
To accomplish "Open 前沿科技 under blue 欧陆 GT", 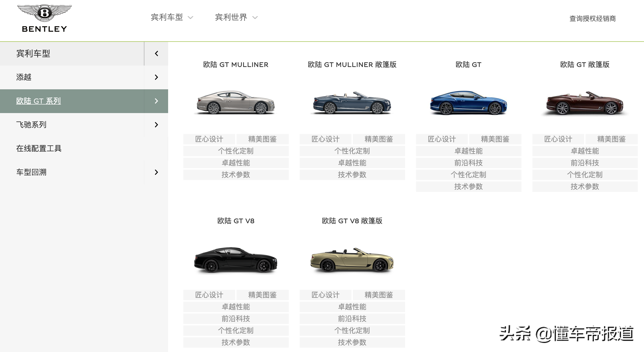I will click(468, 163).
